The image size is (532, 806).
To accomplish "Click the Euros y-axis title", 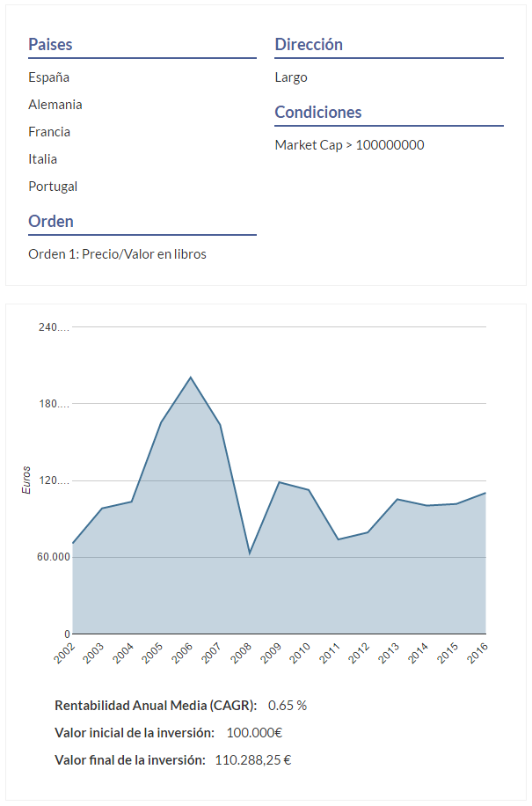I will pyautogui.click(x=26, y=480).
